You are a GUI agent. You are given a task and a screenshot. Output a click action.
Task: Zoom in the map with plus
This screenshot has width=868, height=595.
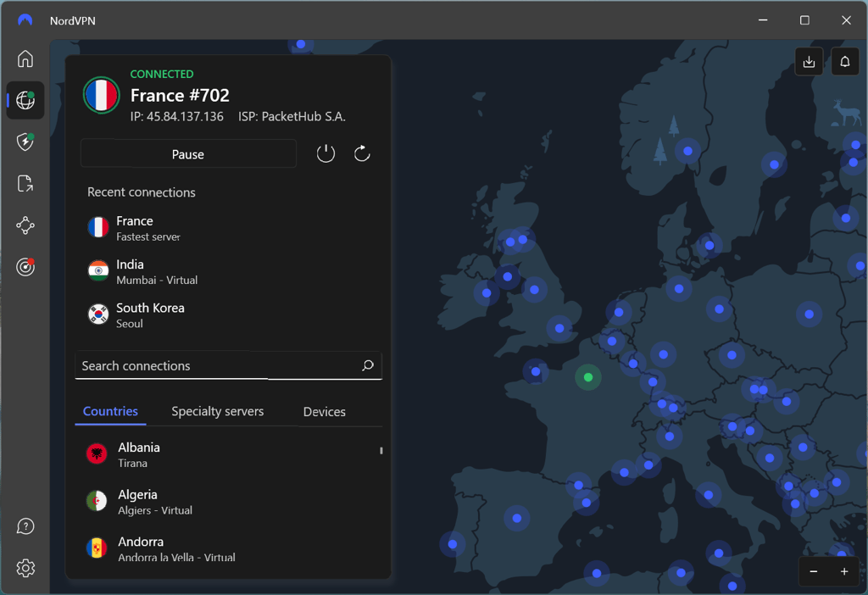point(844,571)
